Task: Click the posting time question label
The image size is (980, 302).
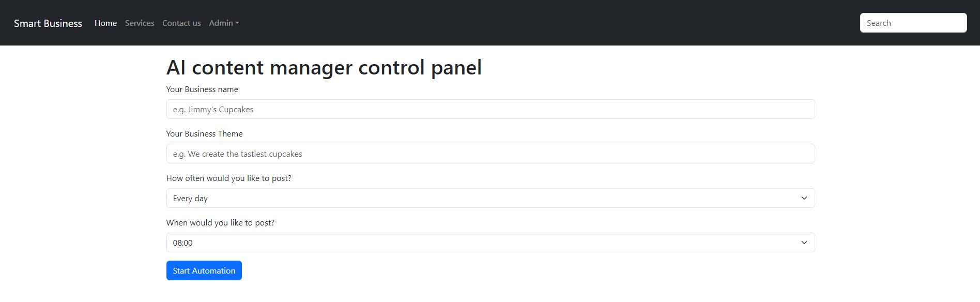Action: [220, 222]
